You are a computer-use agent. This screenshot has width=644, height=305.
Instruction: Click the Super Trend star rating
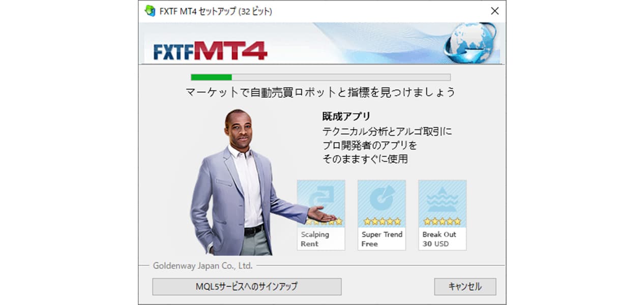click(x=382, y=221)
